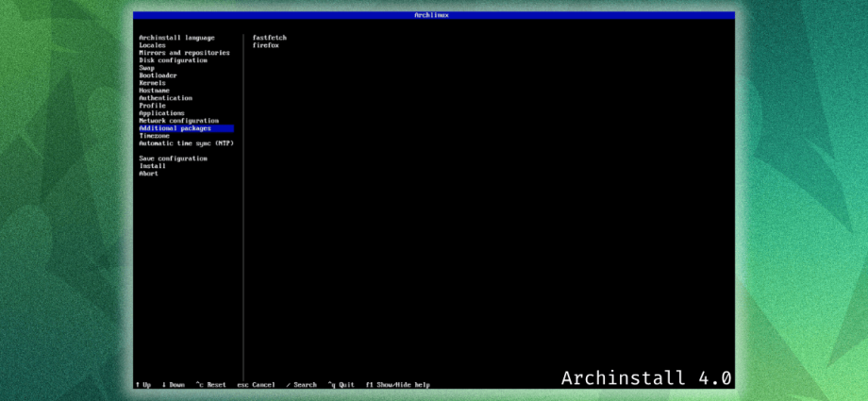
Task: Select Disk configuration entry
Action: coord(173,60)
